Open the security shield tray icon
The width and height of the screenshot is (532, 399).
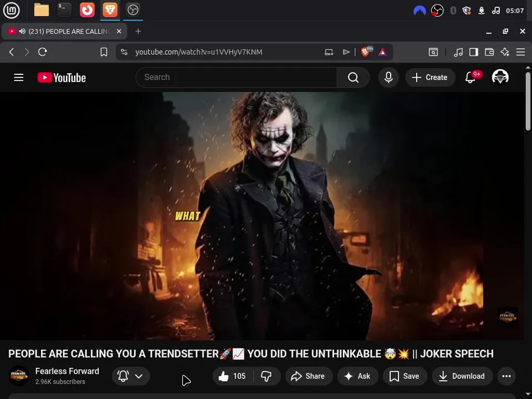pos(467,11)
